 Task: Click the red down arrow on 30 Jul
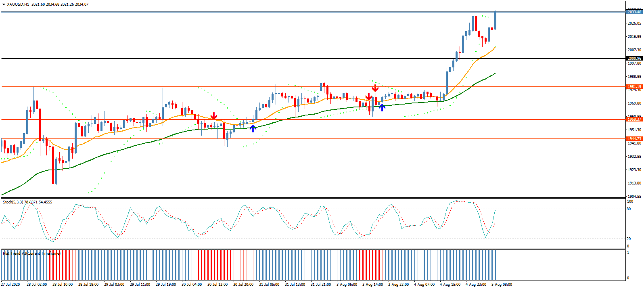point(214,116)
